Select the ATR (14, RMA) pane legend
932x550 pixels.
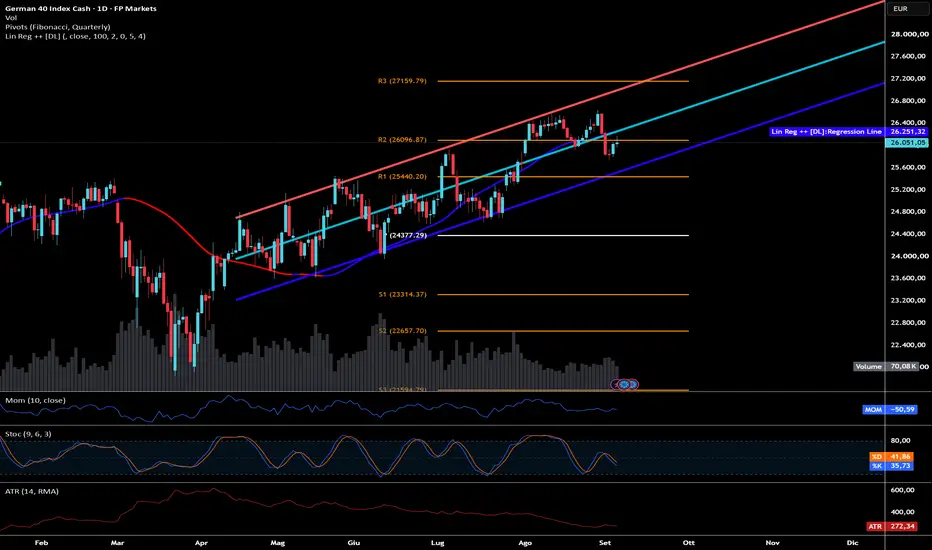click(32, 491)
